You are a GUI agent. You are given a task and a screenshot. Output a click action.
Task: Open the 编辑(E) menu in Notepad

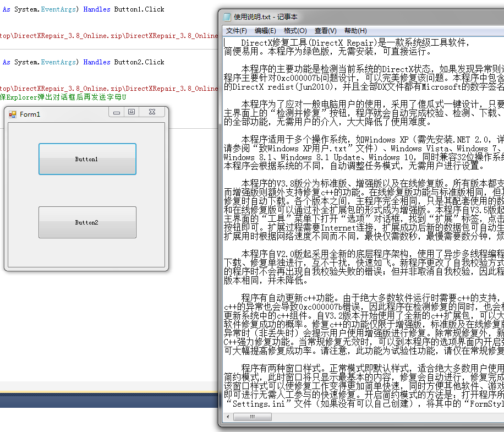click(265, 31)
